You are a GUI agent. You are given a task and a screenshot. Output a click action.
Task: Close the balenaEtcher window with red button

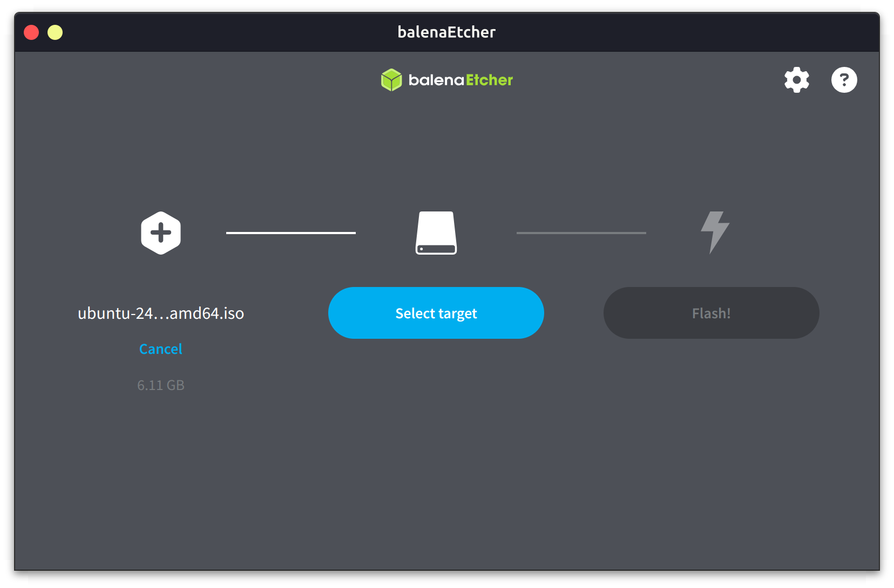[31, 32]
